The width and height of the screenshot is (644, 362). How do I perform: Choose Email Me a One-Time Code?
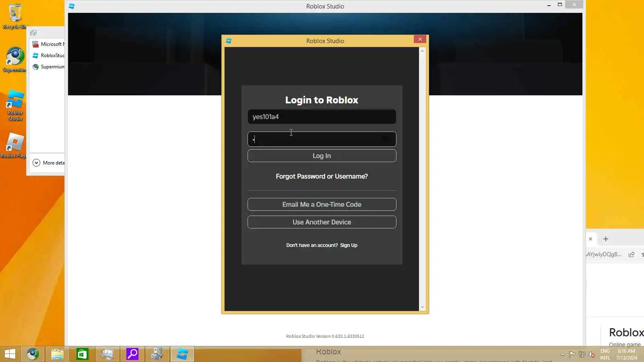322,204
